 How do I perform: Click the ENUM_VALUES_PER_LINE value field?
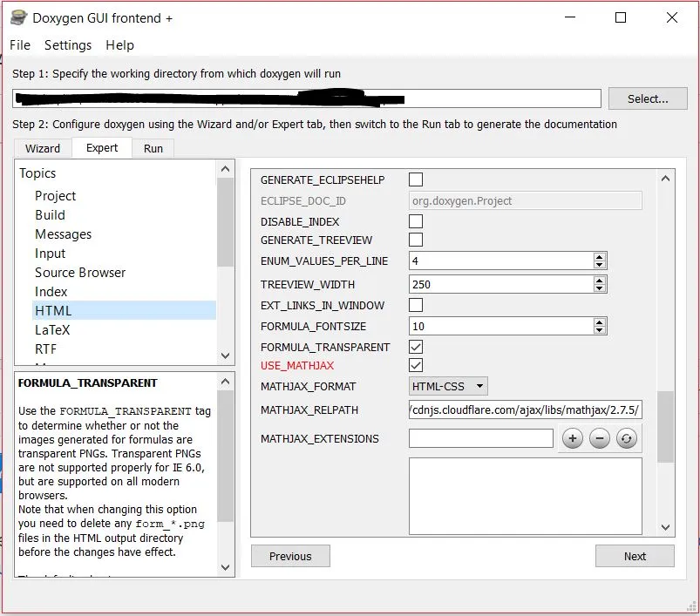click(501, 261)
